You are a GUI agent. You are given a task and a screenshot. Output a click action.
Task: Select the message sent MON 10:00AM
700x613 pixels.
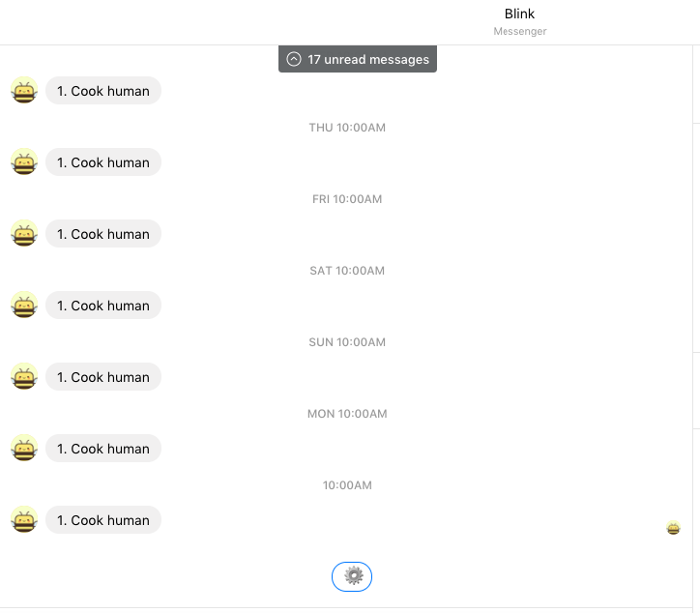pyautogui.click(x=103, y=449)
